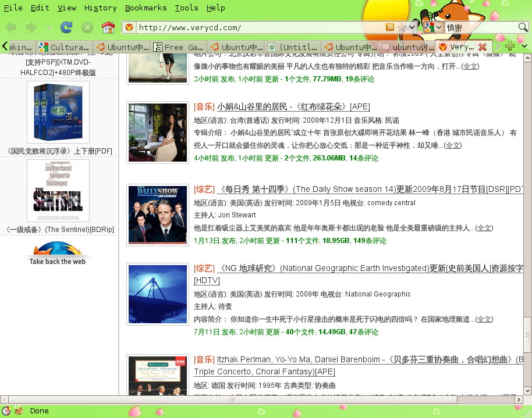Open a new tab with plus icon

pyautogui.click(x=510, y=46)
